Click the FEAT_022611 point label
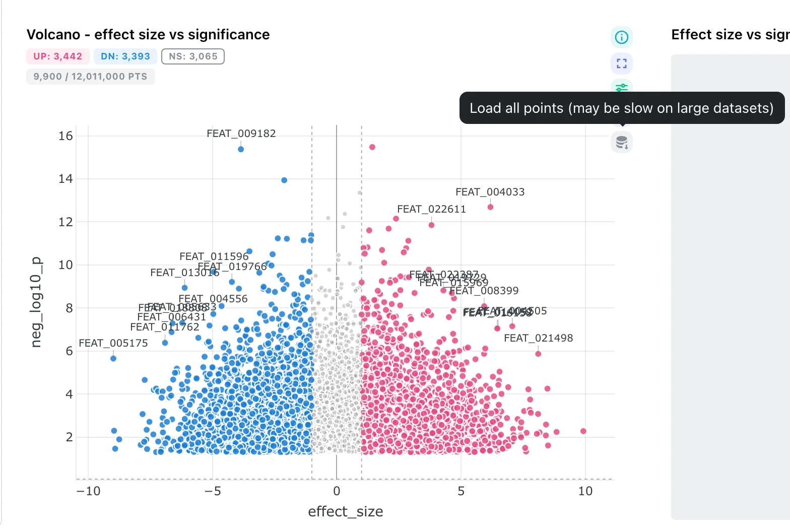 pos(431,209)
